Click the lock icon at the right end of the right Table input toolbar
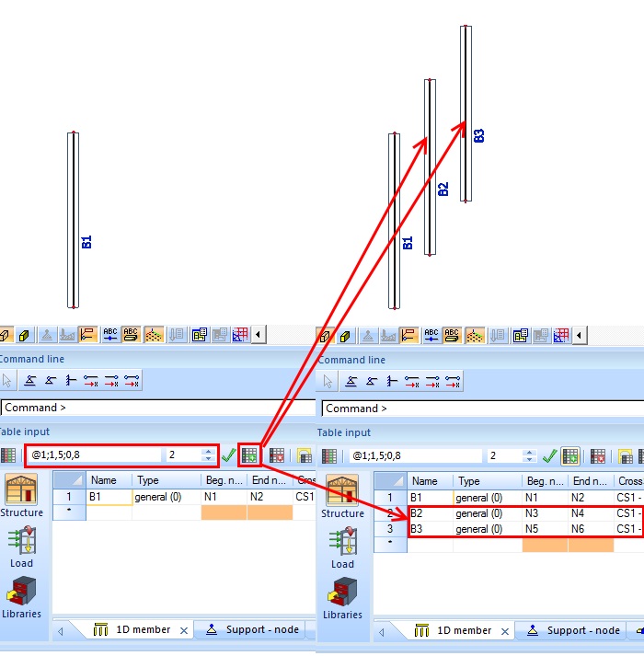Viewport: 644px width, 656px height. tap(626, 456)
